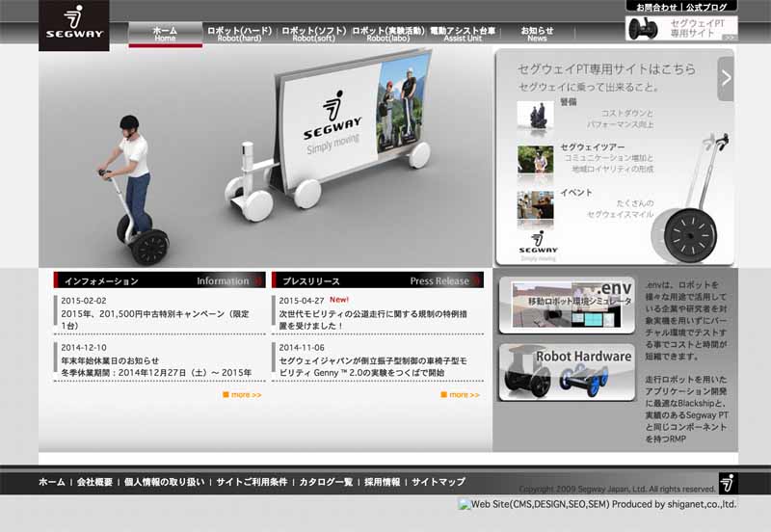Click the broken image icon beside shiganet text

coord(465,504)
